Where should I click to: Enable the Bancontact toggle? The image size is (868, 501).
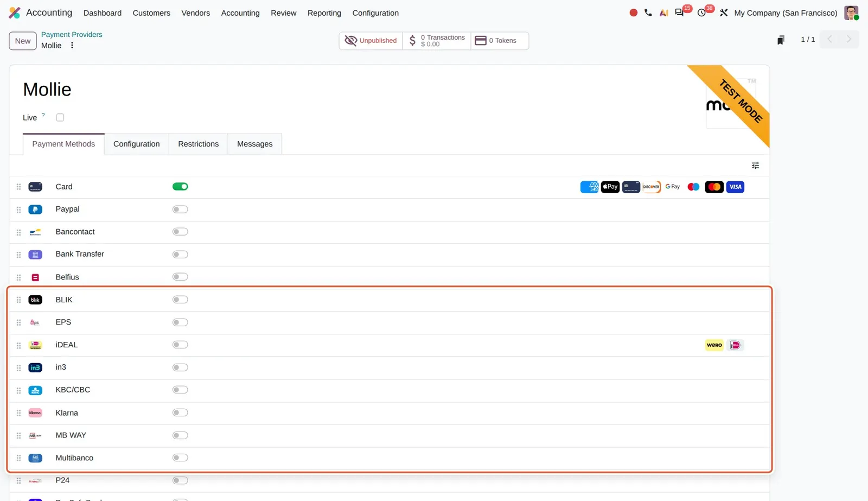tap(180, 232)
